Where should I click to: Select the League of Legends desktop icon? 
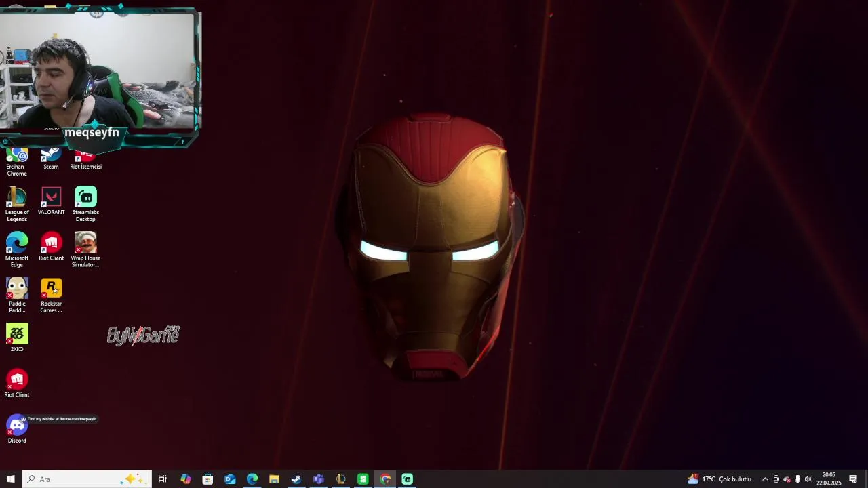pos(17,205)
